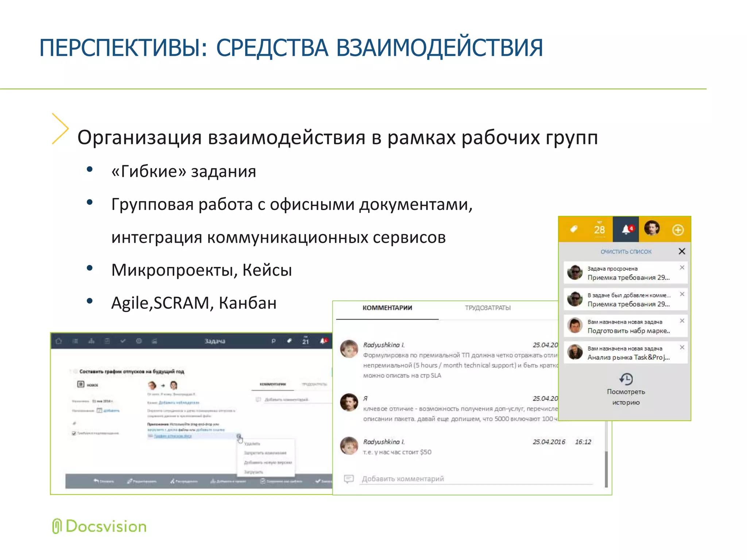The width and height of the screenshot is (747, 560).
Task: Click the small 'ТРУДОЗАТРАТЫ' tab in the task window
Action: [x=314, y=384]
